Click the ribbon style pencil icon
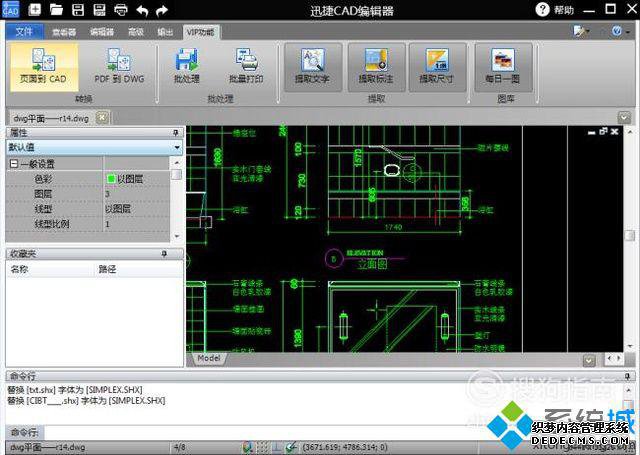 click(x=580, y=31)
